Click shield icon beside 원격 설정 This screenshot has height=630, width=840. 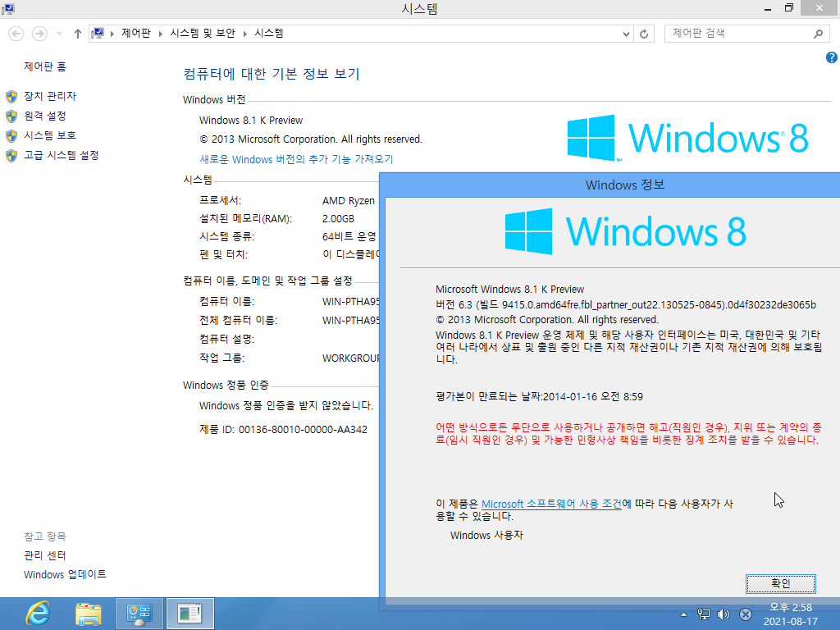(11, 116)
